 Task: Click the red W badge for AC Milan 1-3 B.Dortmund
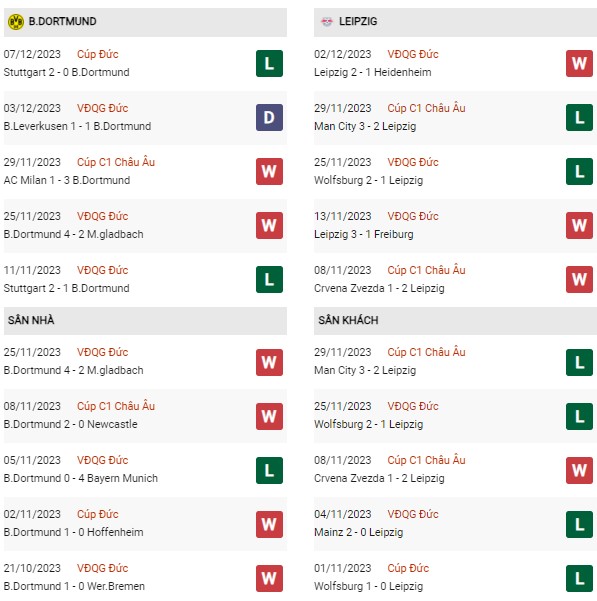[269, 172]
